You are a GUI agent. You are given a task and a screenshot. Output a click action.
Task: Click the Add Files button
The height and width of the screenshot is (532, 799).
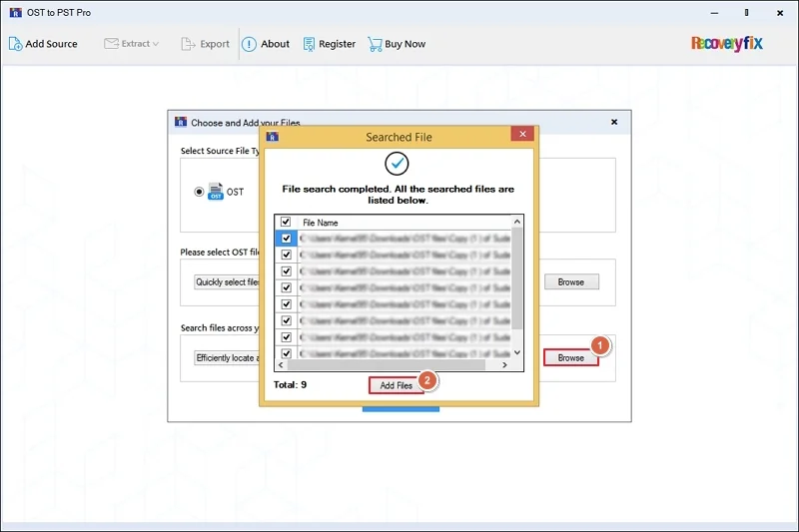396,385
